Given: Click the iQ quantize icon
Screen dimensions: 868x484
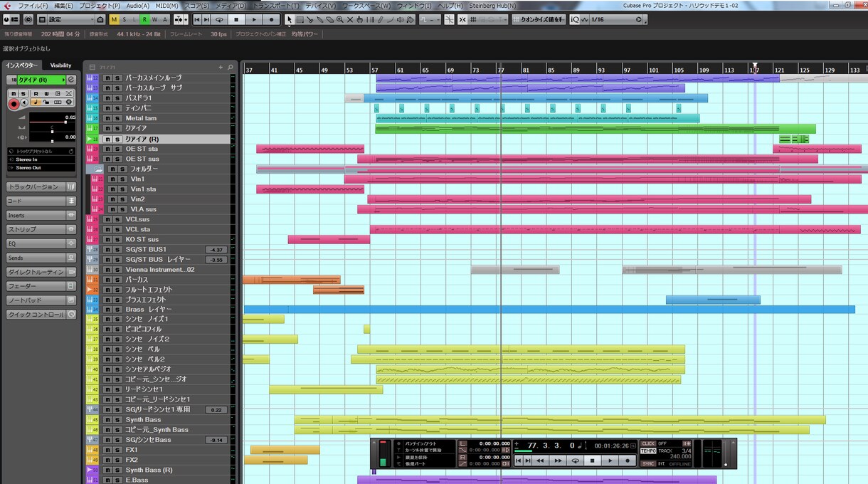Looking at the screenshot, I should pos(574,19).
